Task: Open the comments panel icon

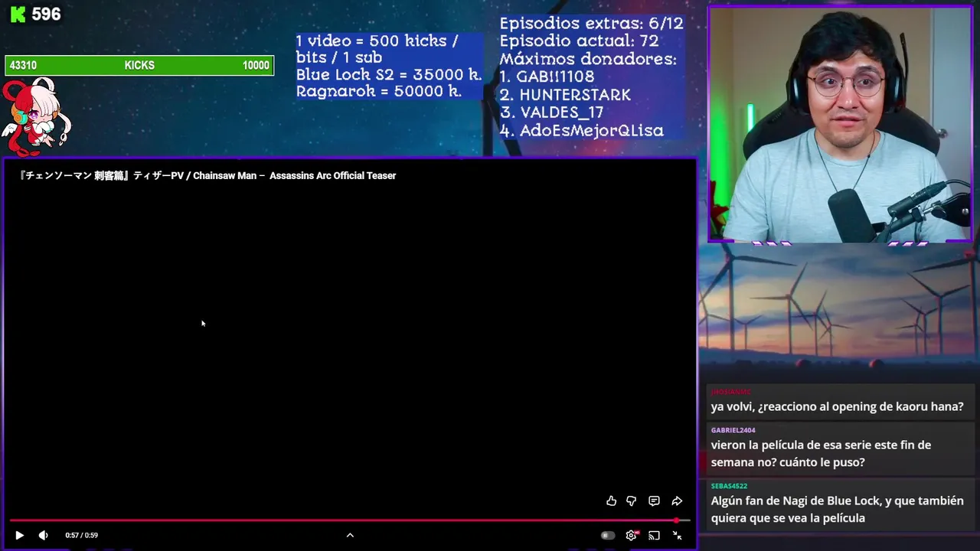Action: point(654,501)
